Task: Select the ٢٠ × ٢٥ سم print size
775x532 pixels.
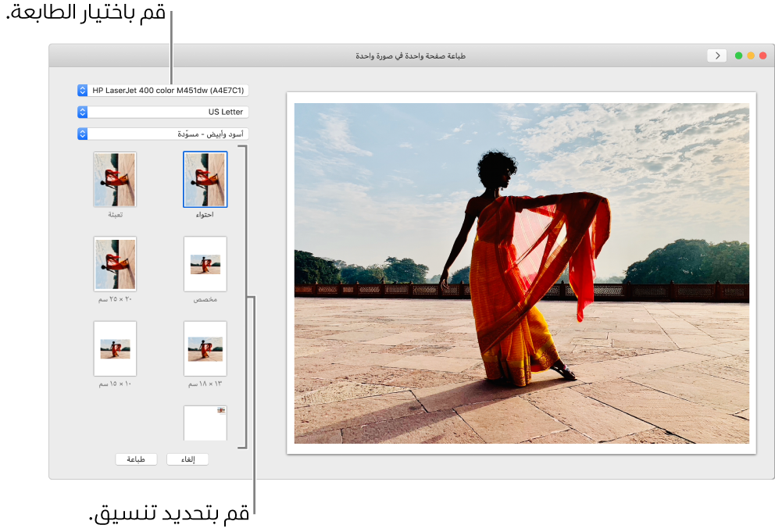Action: coord(115,264)
